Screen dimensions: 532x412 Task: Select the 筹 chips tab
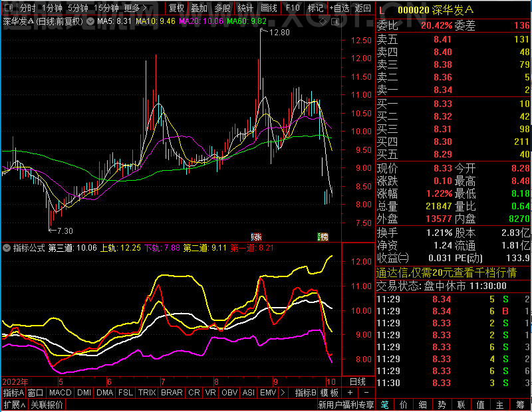pyautogui.click(x=521, y=405)
